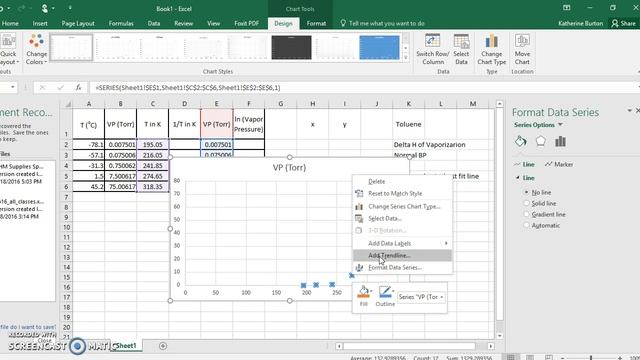Image resolution: width=640 pixels, height=360 pixels.
Task: Switch to the Line tab in format pane
Action: point(524,164)
